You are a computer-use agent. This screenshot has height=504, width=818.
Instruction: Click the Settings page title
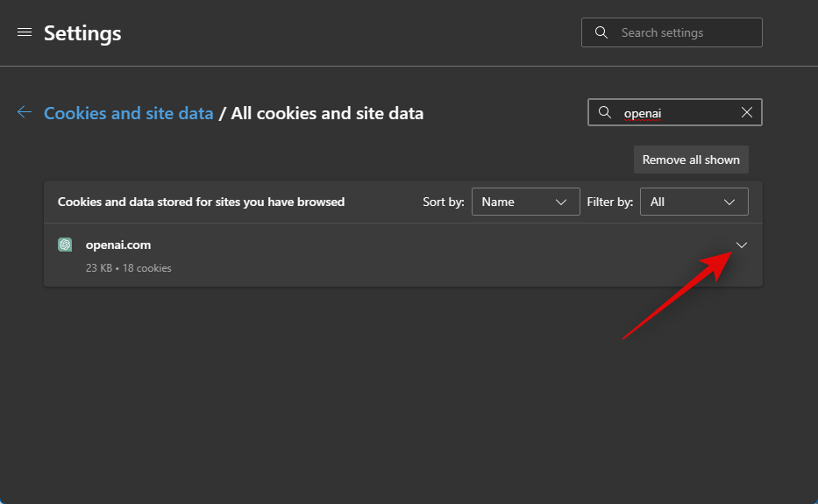[x=82, y=33]
